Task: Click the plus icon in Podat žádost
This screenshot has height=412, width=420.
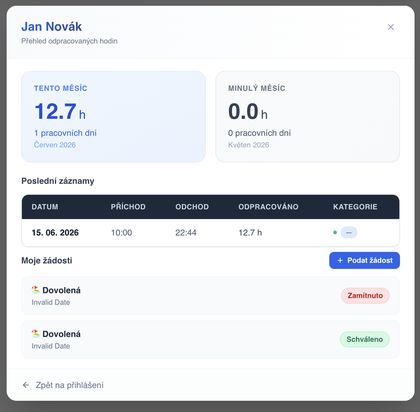Action: pyautogui.click(x=340, y=260)
